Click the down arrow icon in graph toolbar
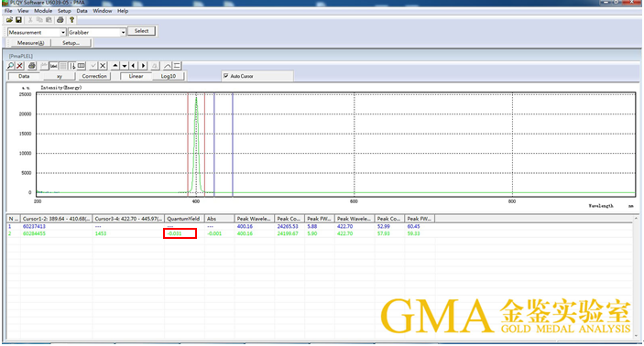The image size is (644, 346). pyautogui.click(x=125, y=66)
